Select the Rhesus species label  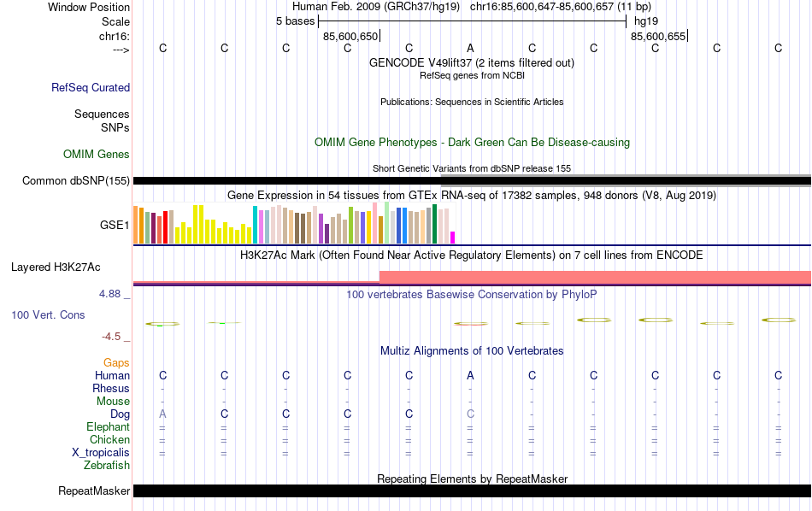pos(111,388)
